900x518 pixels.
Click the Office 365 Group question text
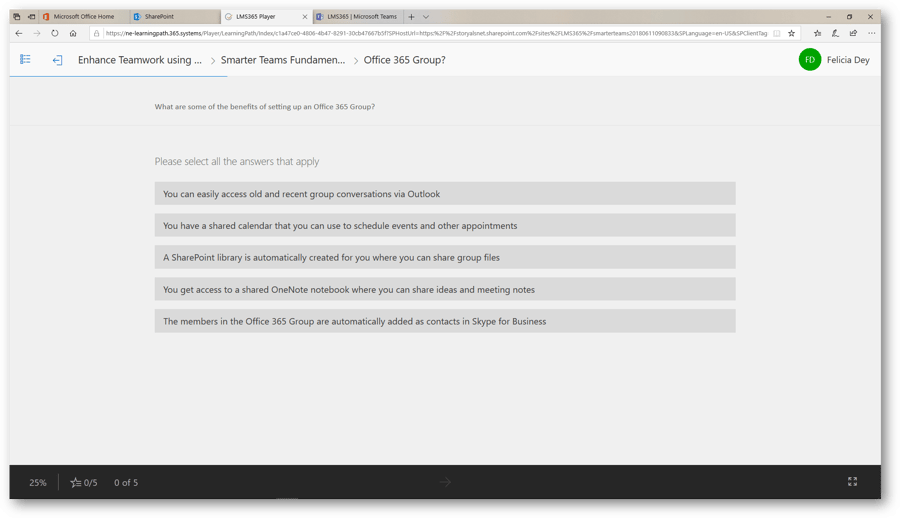(x=265, y=107)
